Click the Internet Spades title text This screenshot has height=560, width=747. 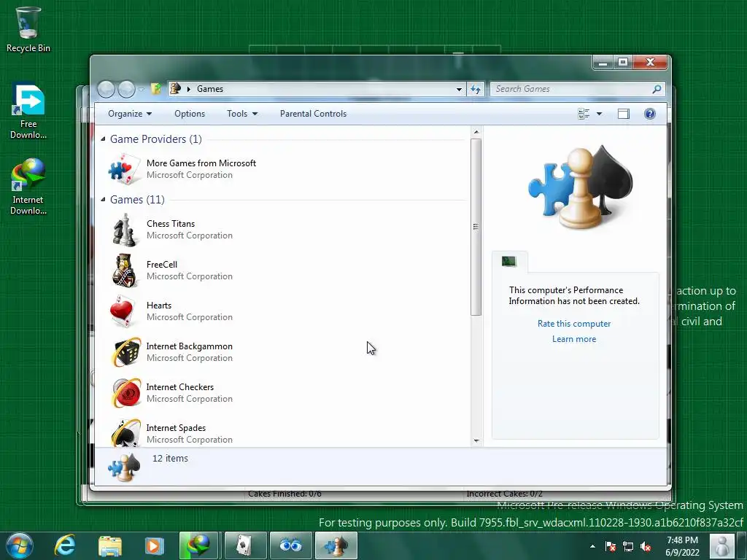176,427
